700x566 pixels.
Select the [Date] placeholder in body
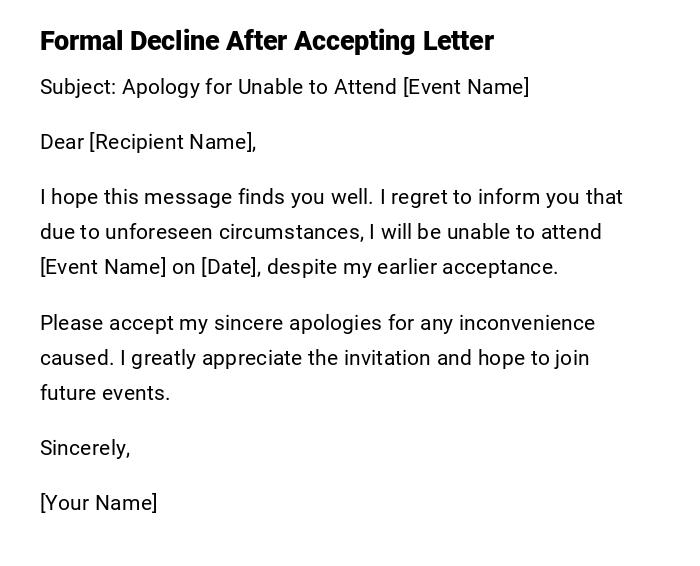click(231, 267)
